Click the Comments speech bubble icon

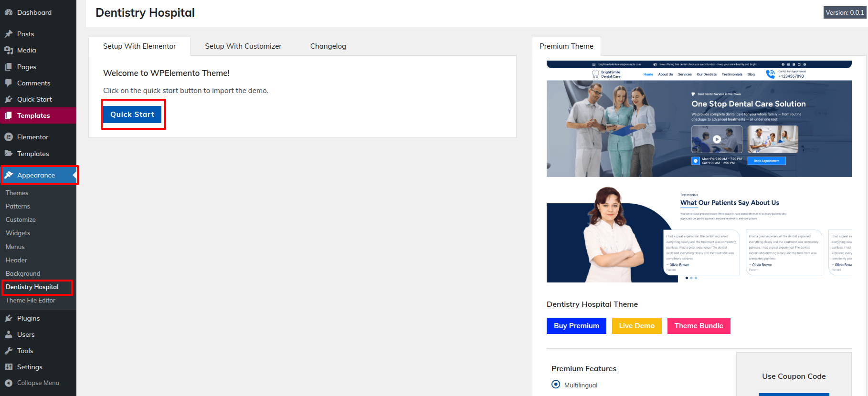(9, 83)
